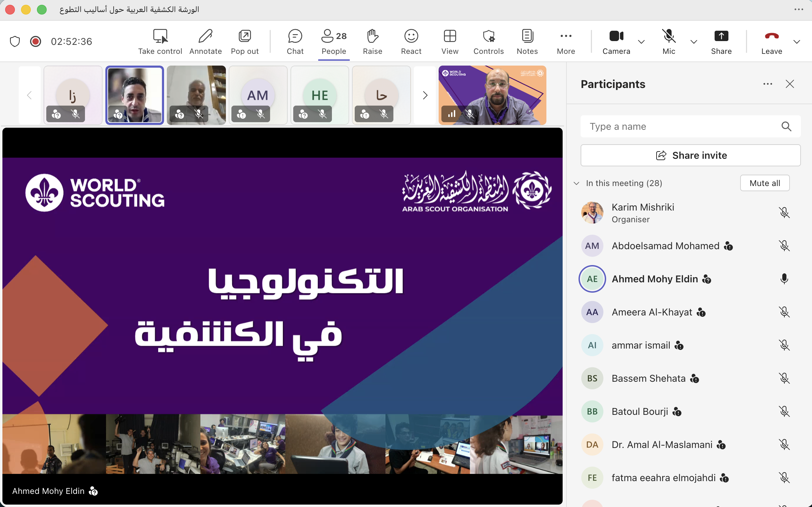Click the HE participant video tile
Screen dimensions: 812x507
point(320,95)
